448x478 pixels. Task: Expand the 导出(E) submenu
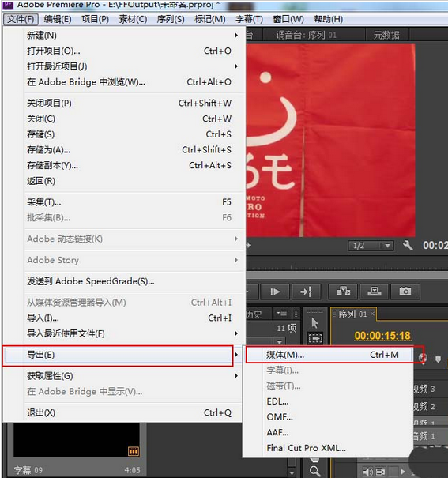point(236,355)
